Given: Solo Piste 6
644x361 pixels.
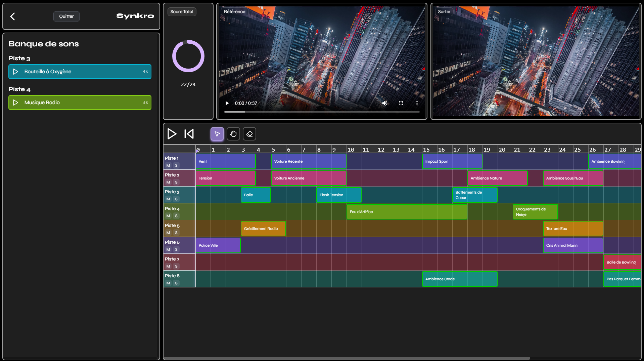Looking at the screenshot, I should tap(176, 249).
